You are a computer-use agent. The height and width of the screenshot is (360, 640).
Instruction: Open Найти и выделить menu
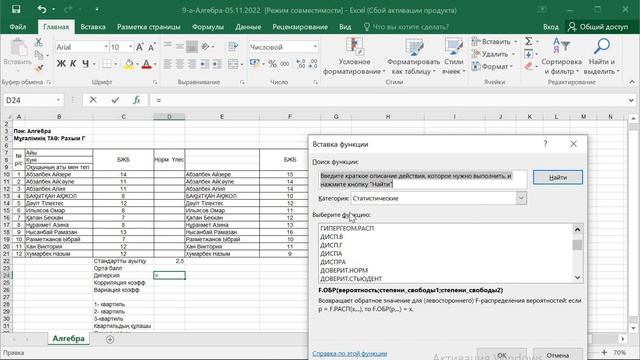pyautogui.click(x=602, y=56)
